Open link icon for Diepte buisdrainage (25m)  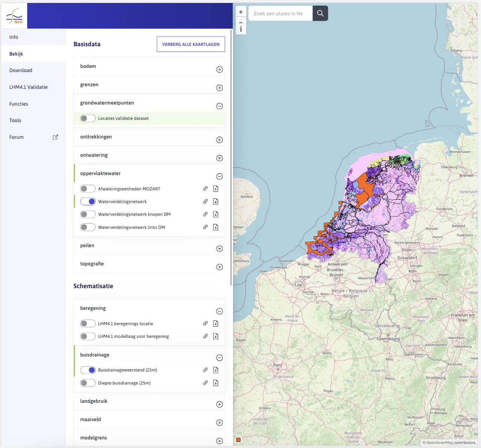point(205,383)
